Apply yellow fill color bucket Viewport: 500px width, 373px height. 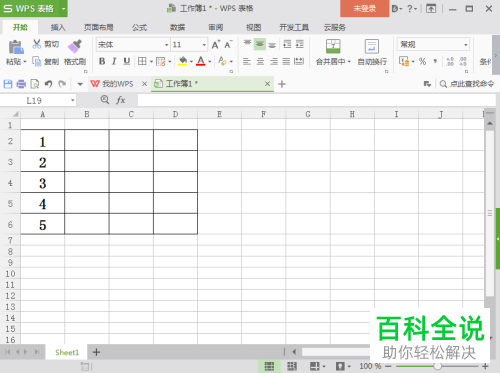click(x=182, y=61)
